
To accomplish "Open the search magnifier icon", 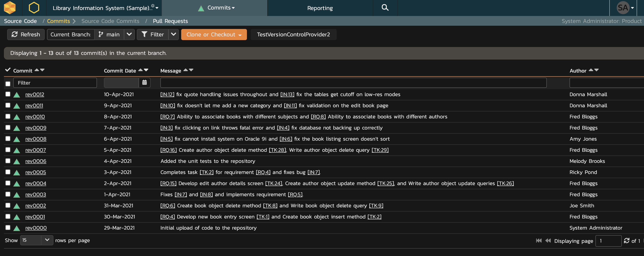I will (x=385, y=8).
